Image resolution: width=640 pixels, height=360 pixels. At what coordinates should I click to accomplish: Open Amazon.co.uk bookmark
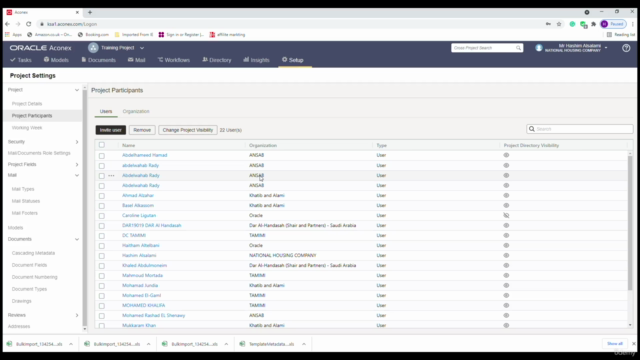(x=49, y=35)
